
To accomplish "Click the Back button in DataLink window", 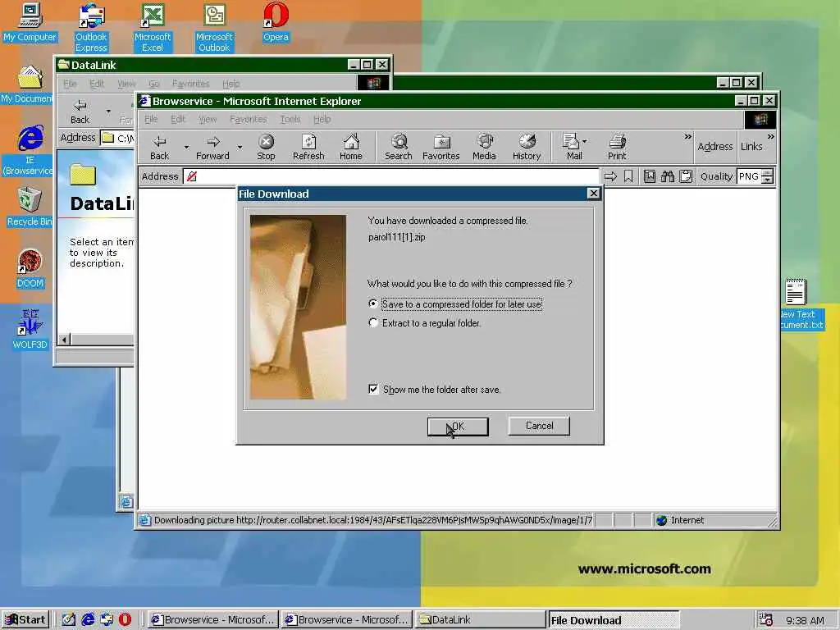I will point(80,112).
